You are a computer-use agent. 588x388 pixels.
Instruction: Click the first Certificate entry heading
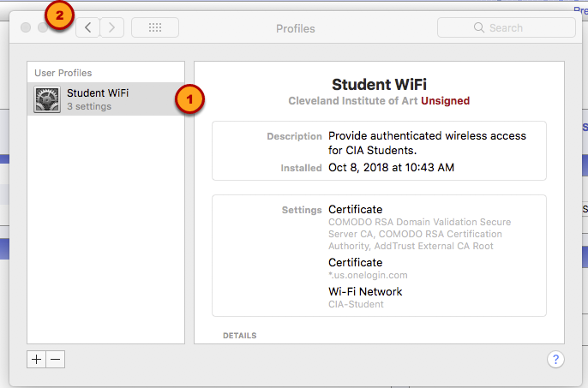[356, 209]
